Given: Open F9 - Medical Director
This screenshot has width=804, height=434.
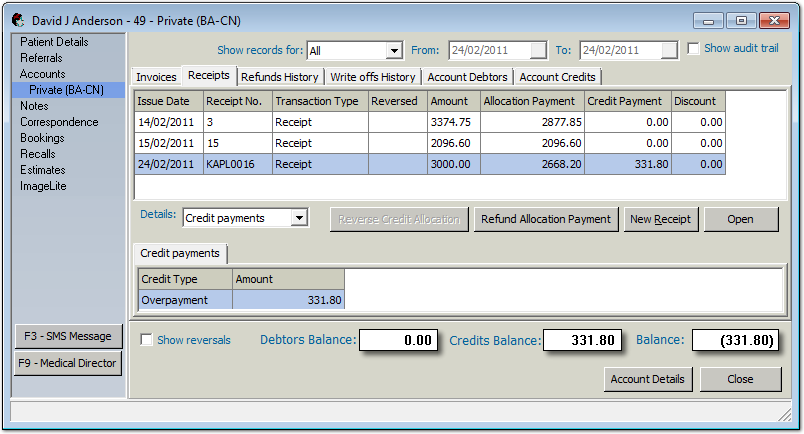Looking at the screenshot, I should coord(67,363).
